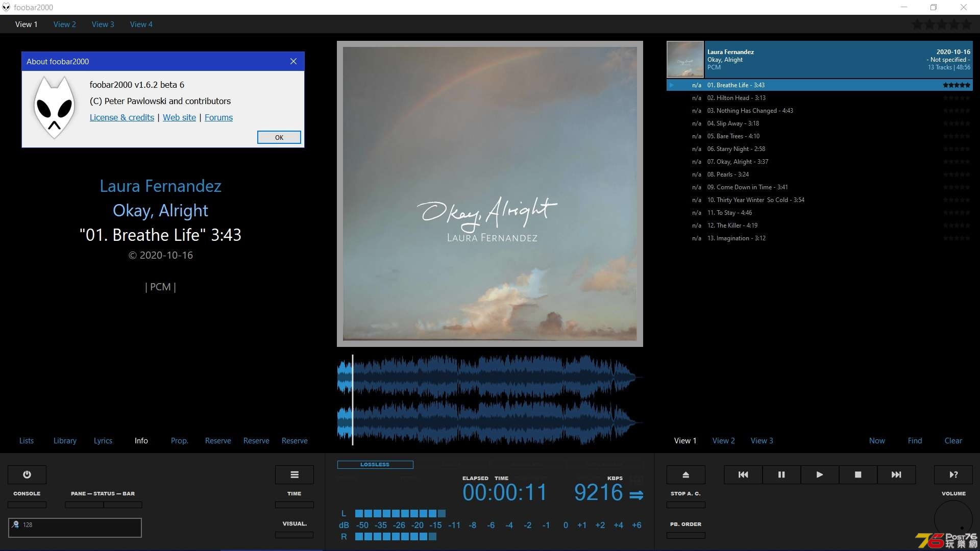Click the playback order arrows icon beside 9216
The height and width of the screenshot is (551, 980).
[x=636, y=495]
